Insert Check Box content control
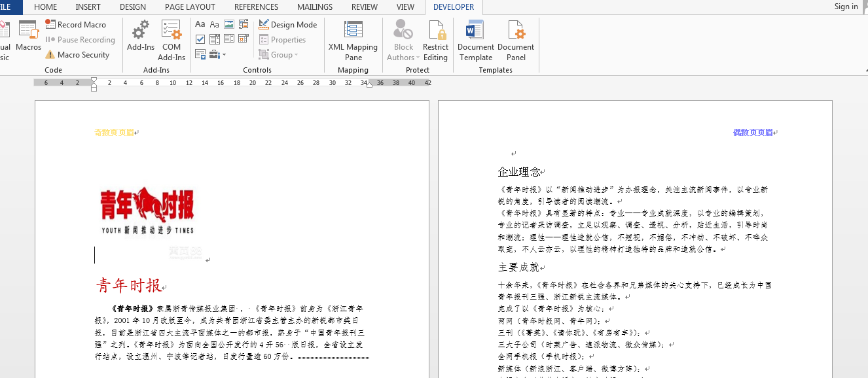 point(200,39)
